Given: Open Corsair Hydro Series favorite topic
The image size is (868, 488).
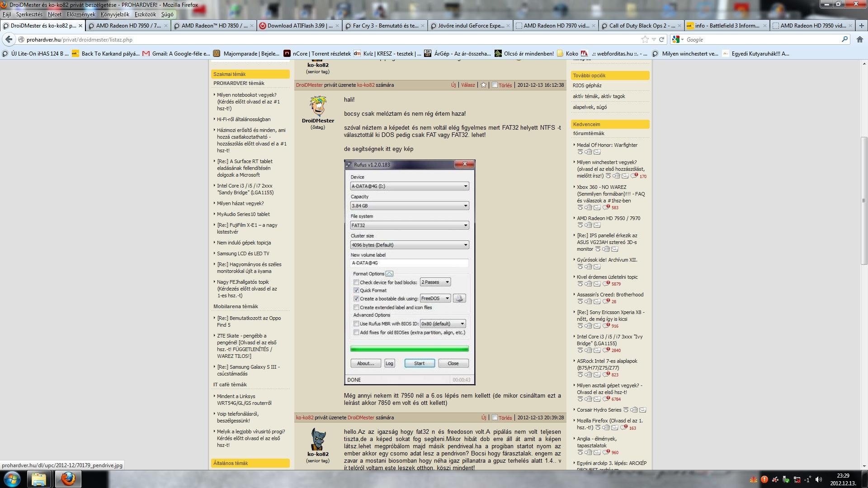Looking at the screenshot, I should pos(599,410).
